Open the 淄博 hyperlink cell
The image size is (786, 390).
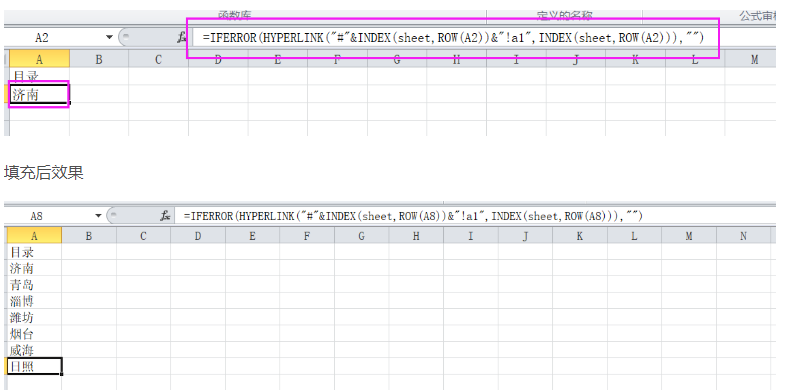(x=34, y=301)
